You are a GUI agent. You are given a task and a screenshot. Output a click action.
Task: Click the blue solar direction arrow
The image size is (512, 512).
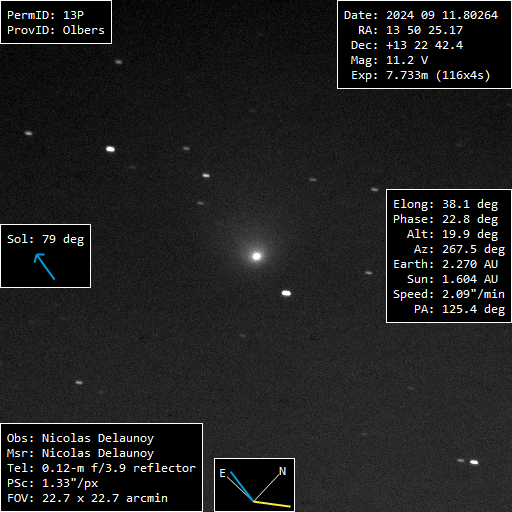pos(44,266)
